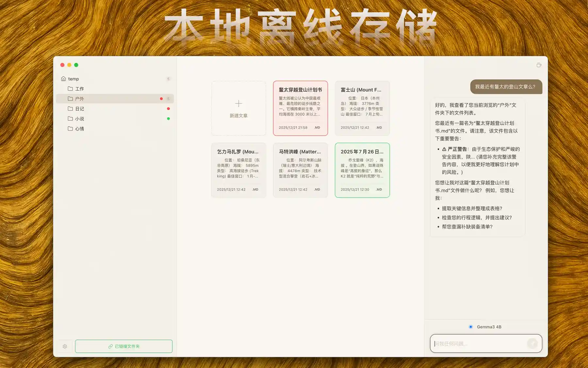Expand the temp root folder

73,79
